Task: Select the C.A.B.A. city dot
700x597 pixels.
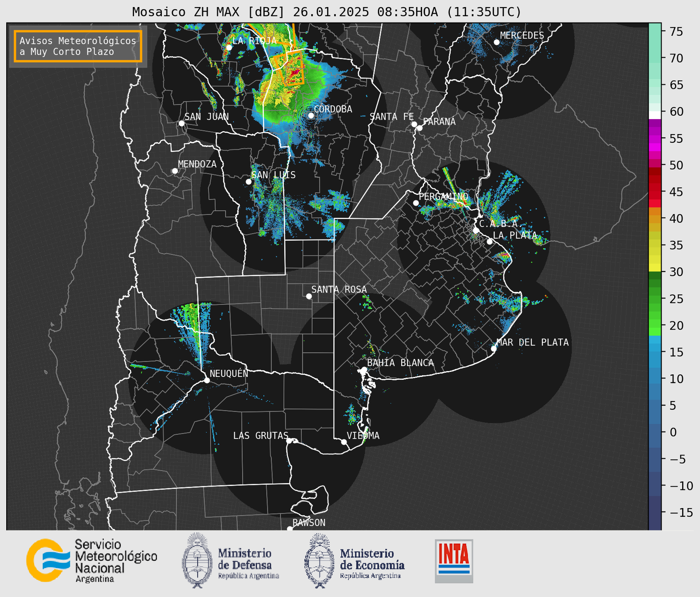Action: tap(476, 230)
